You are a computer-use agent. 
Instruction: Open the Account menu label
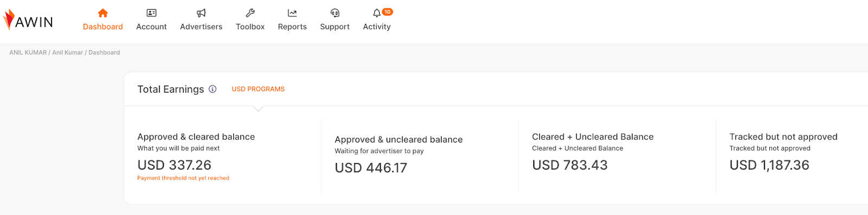click(151, 27)
